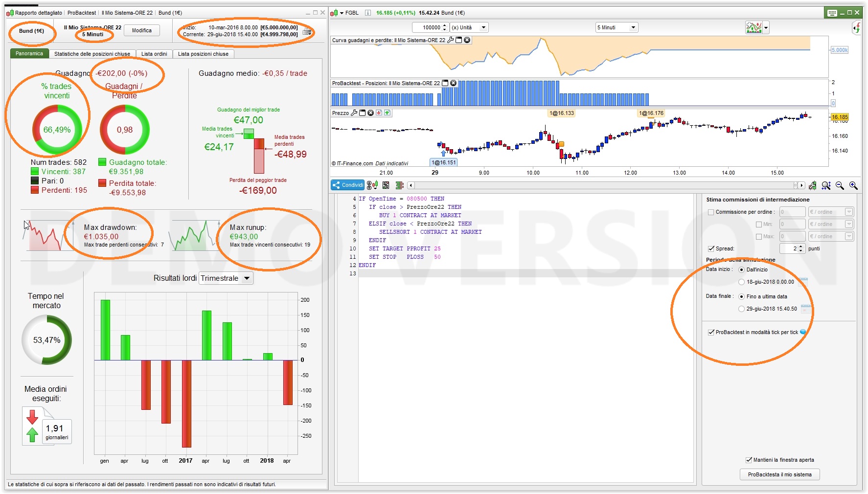Open the Prezzo panel wrench settings
868x494 pixels.
tap(354, 113)
